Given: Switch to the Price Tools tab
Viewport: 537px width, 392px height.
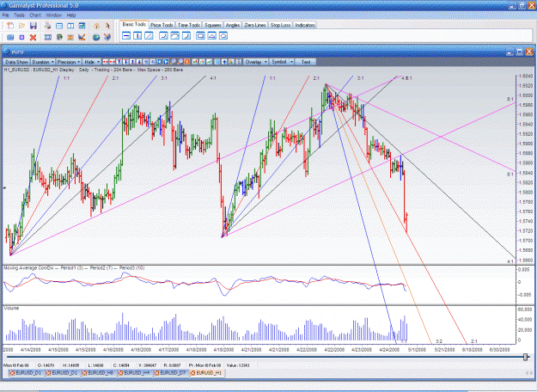Looking at the screenshot, I should pos(162,25).
